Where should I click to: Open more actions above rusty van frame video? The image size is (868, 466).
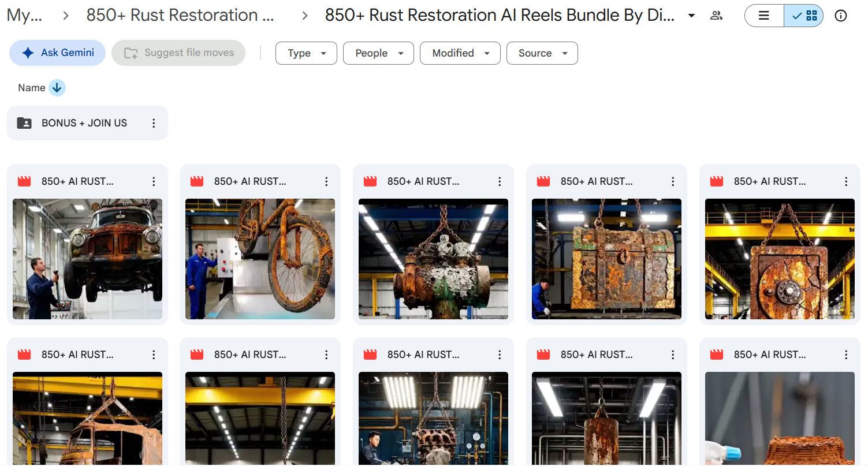pyautogui.click(x=154, y=355)
